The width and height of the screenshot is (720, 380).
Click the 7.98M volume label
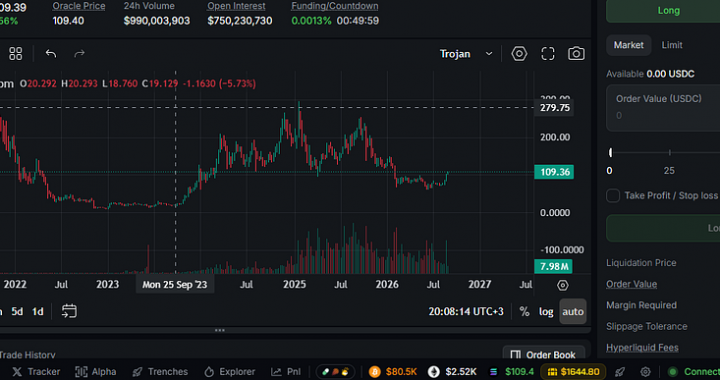click(x=553, y=266)
